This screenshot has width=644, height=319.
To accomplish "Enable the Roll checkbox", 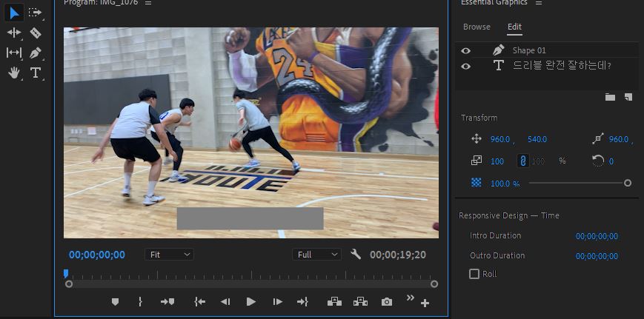I will click(x=474, y=274).
